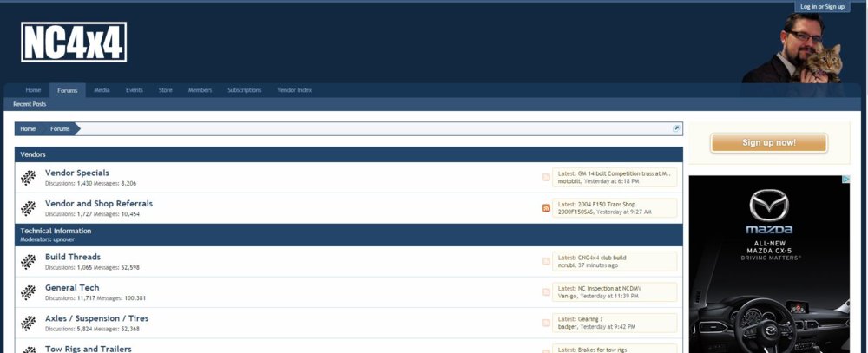Go to the Media tab
The width and height of the screenshot is (868, 353).
[102, 90]
